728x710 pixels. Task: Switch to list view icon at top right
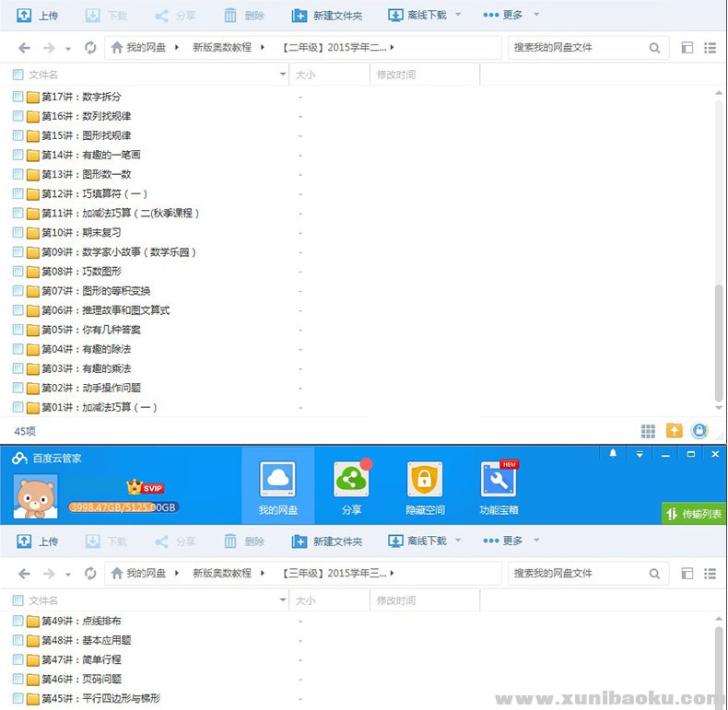[x=710, y=48]
